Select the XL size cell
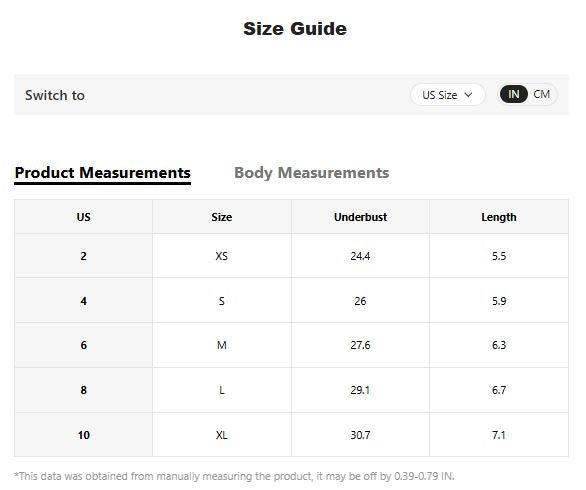586x490 pixels. coord(222,435)
